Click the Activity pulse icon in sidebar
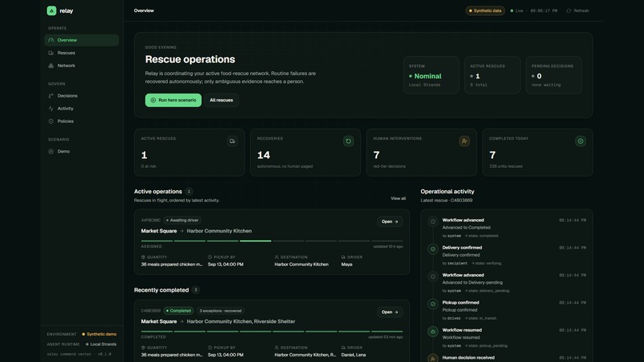This screenshot has height=362, width=644. click(51, 109)
